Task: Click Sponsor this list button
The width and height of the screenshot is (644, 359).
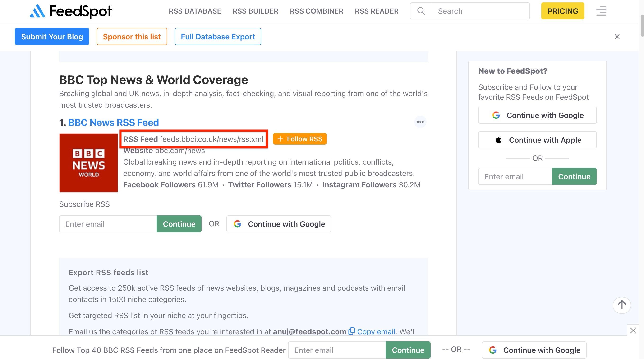Action: pos(132,37)
